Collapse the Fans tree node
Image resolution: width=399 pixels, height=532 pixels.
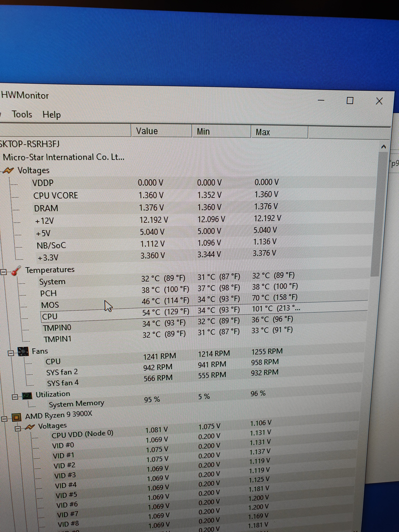coord(11,353)
